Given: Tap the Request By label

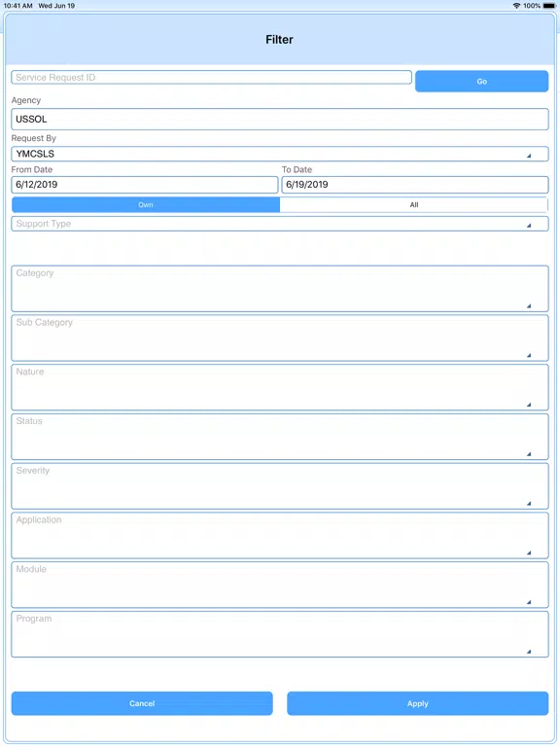Looking at the screenshot, I should pyautogui.click(x=34, y=138).
